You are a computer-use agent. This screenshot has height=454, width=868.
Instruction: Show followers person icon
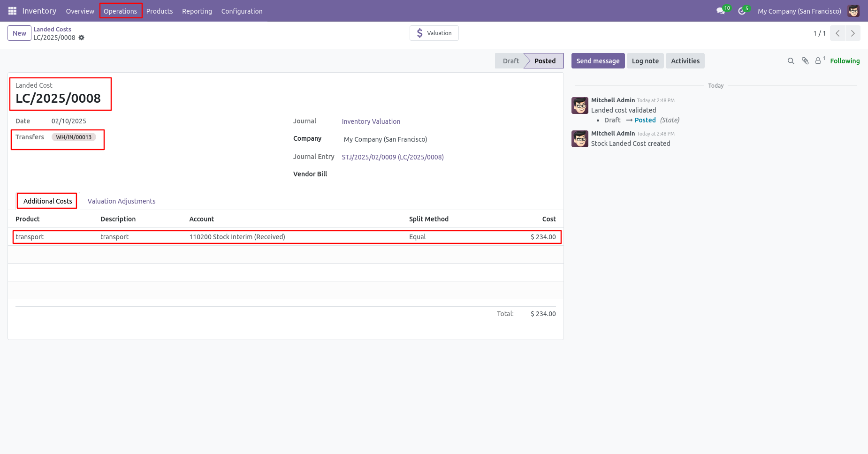(819, 61)
